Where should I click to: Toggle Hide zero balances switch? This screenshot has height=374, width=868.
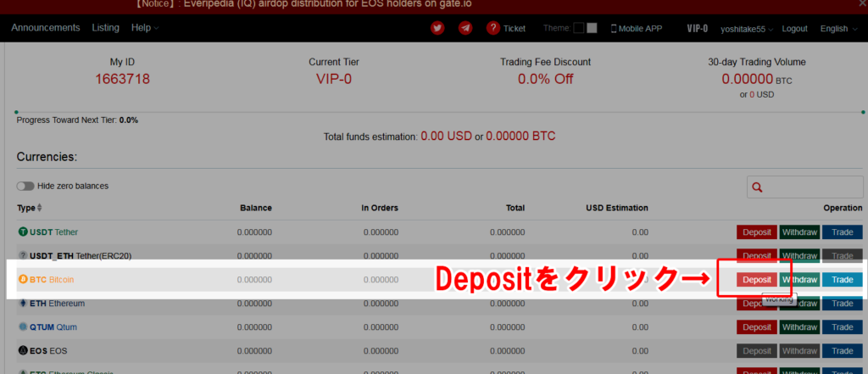click(25, 187)
